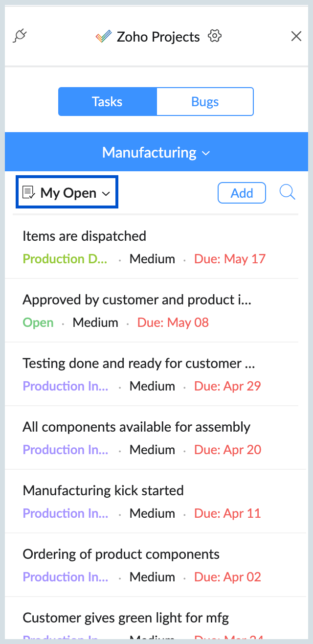Click the plug connection icon
Image resolution: width=313 pixels, height=644 pixels.
pyautogui.click(x=20, y=36)
